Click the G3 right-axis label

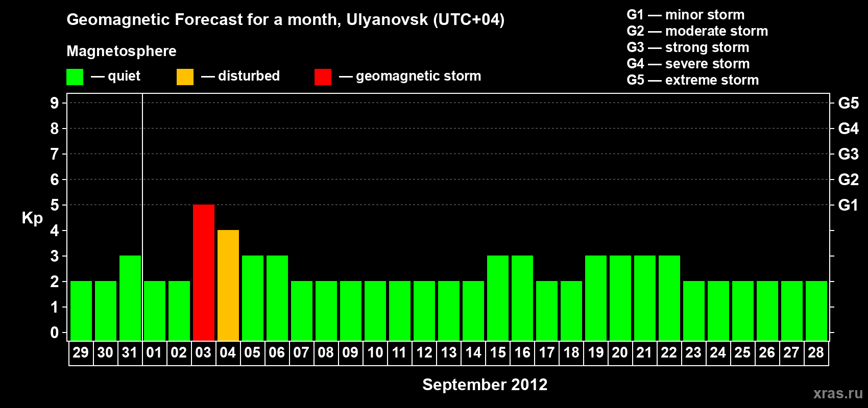tap(849, 154)
